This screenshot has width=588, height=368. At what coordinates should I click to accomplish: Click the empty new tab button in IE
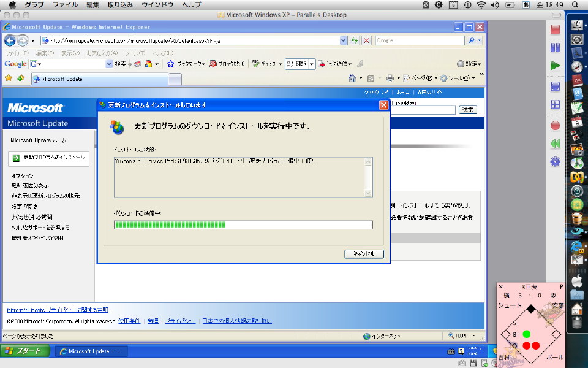(x=175, y=79)
